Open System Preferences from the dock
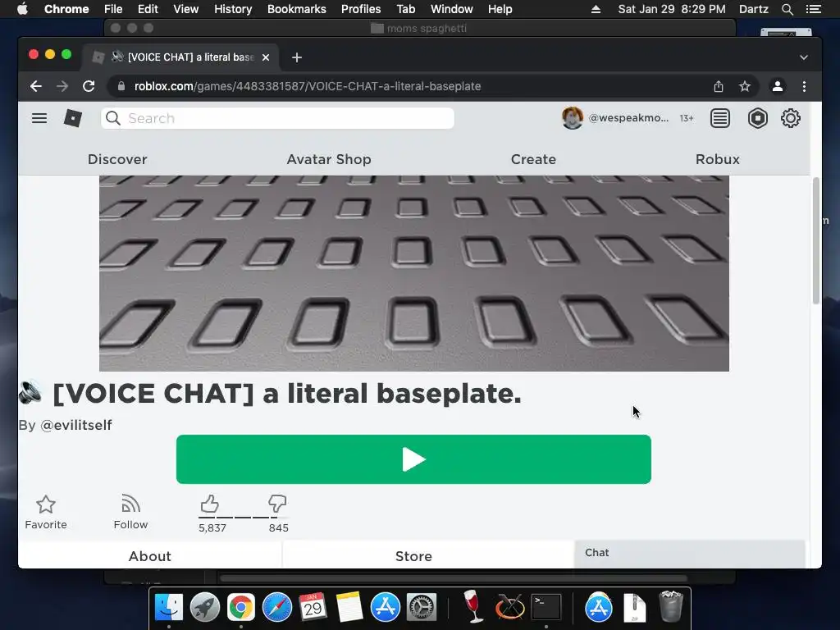840x630 pixels. [x=422, y=607]
